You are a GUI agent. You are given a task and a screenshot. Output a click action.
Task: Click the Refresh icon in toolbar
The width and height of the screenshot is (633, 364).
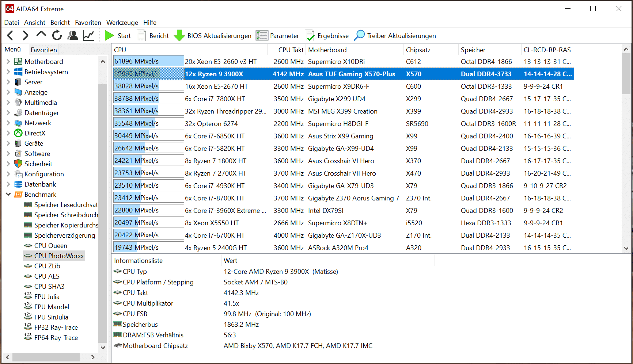[x=57, y=35]
